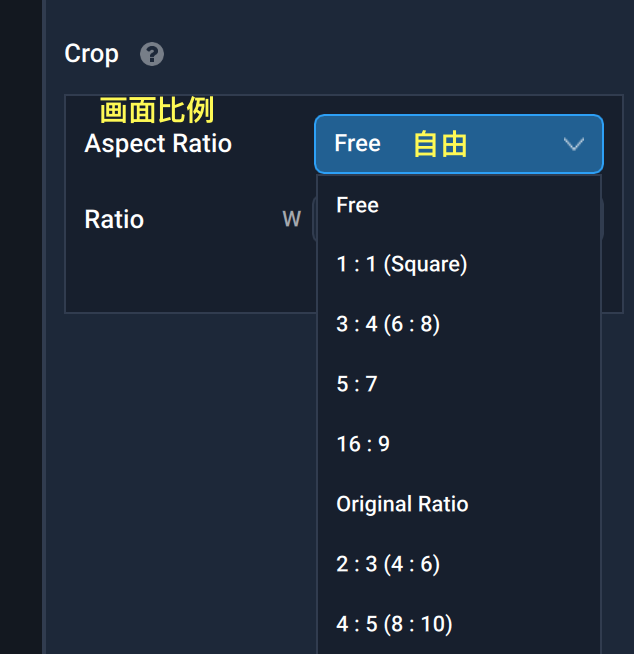The height and width of the screenshot is (654, 634).
Task: Collapse the Aspect Ratio dropdown chevron arrow
Action: [x=574, y=144]
